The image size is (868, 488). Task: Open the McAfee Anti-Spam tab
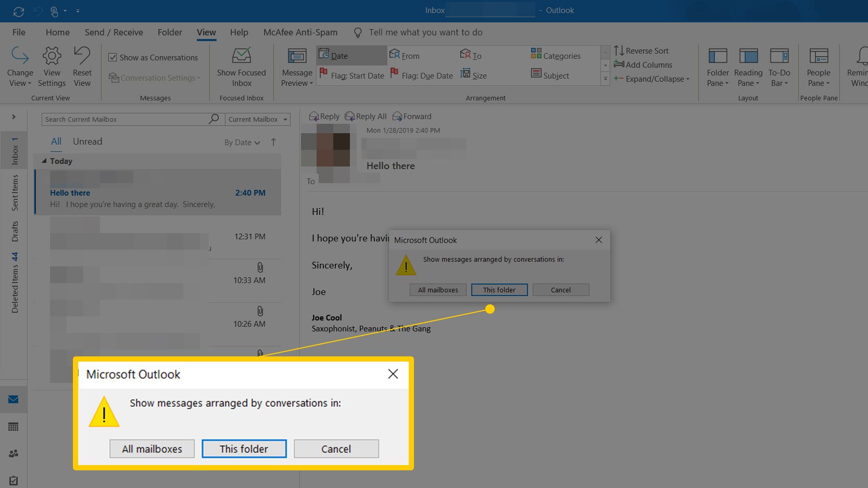[300, 32]
